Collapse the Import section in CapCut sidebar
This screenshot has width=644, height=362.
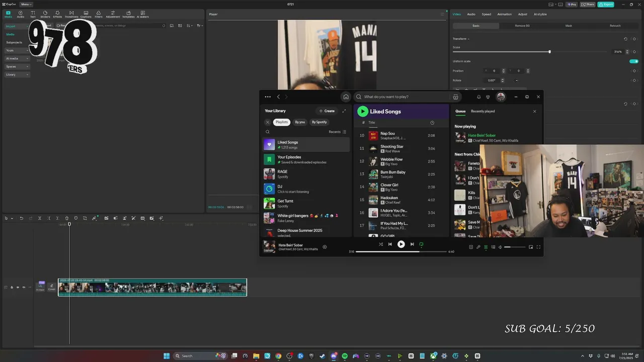17,26
